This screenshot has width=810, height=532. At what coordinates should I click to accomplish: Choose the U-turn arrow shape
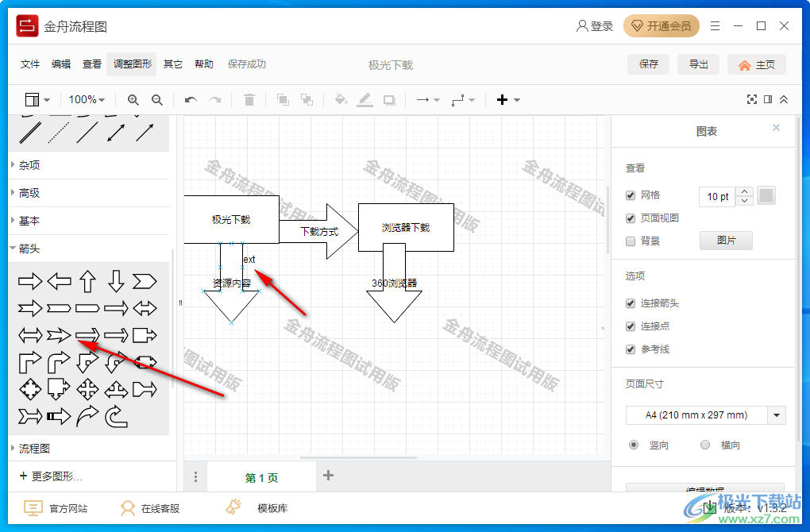point(116,417)
